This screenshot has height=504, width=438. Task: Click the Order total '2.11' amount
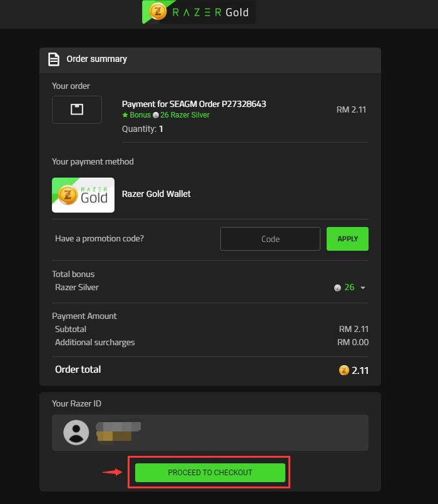point(360,371)
